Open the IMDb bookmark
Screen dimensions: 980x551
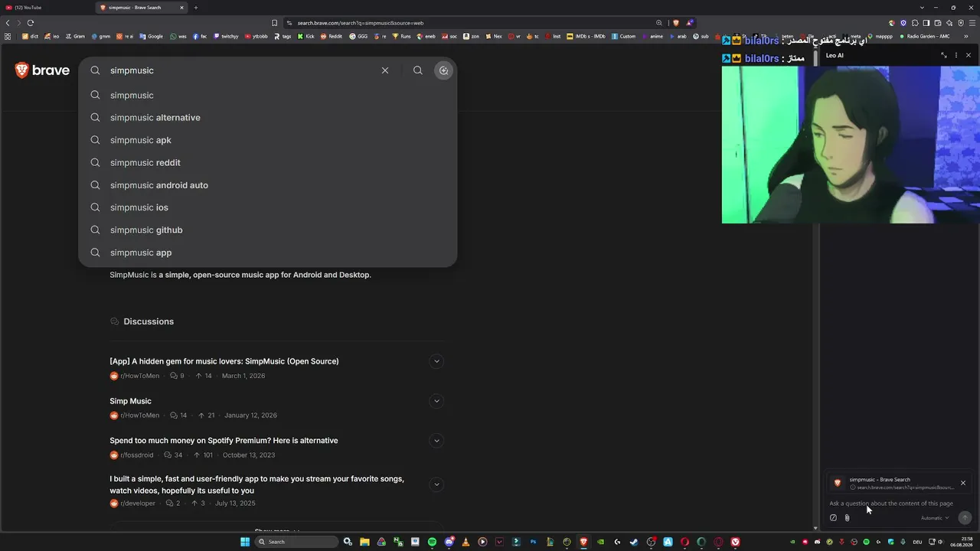point(586,36)
